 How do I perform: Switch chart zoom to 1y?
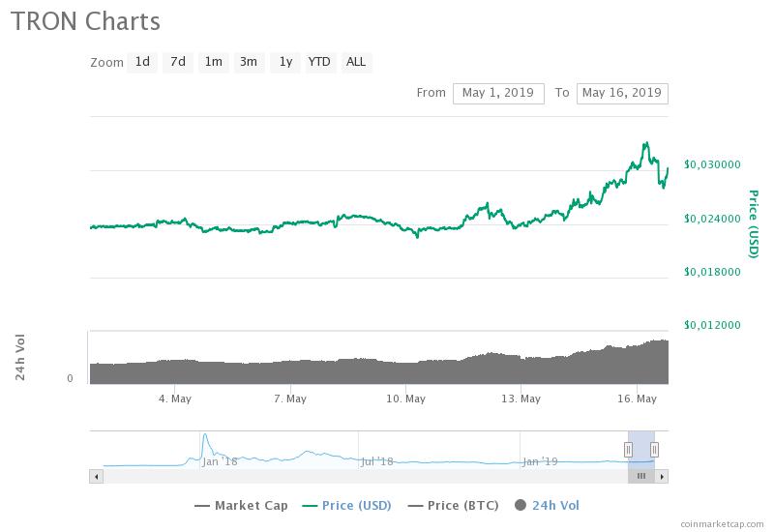(x=284, y=62)
